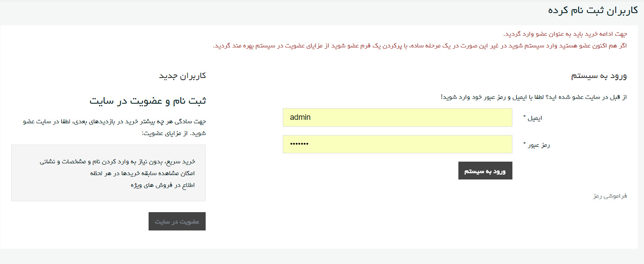Click the ایمیل field label

click(535, 118)
